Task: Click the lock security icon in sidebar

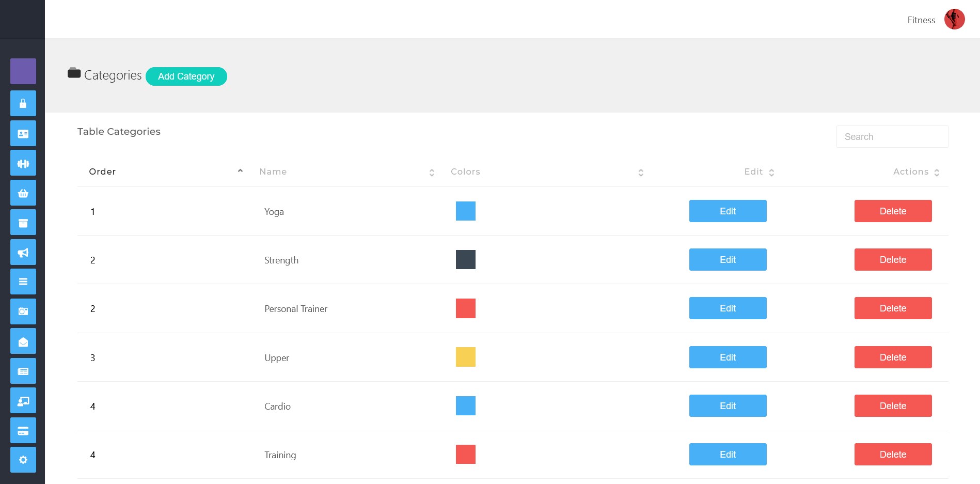Action: tap(23, 103)
